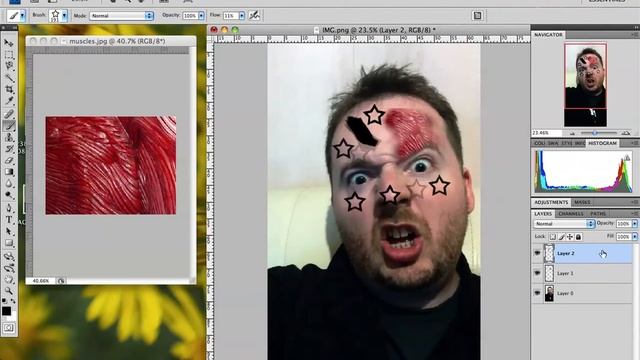640x360 pixels.
Task: Select the Eraser tool
Action: pos(9,160)
